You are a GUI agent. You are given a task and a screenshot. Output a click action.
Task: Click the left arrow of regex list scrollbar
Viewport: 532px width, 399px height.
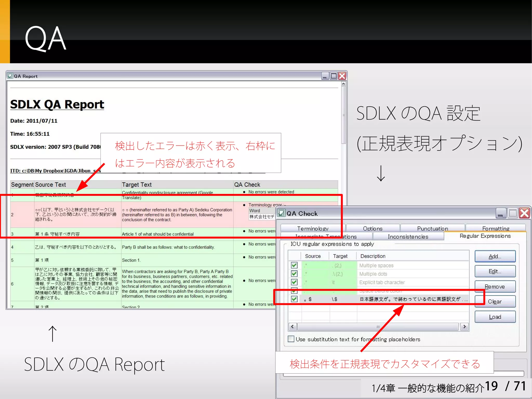point(293,327)
